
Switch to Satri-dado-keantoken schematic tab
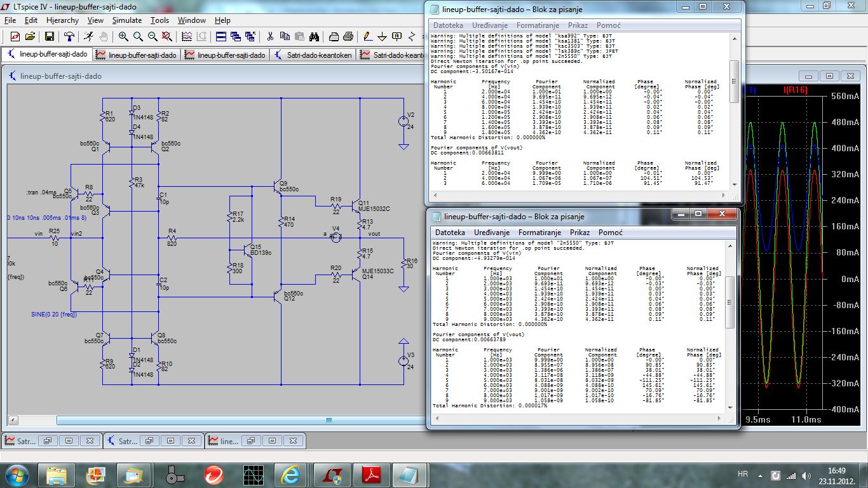[313, 55]
